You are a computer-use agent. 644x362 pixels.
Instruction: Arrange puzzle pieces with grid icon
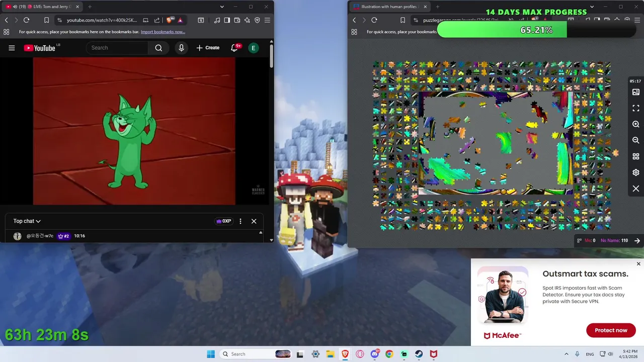point(636,156)
